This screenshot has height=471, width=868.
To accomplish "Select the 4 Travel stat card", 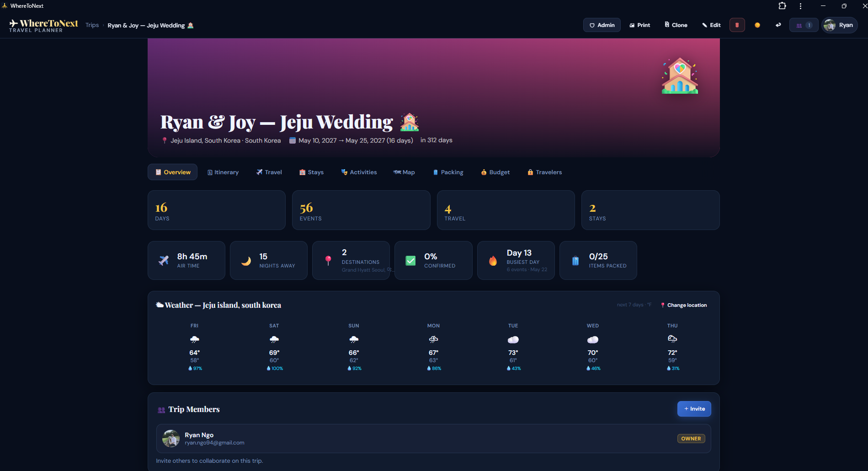I will (x=506, y=210).
